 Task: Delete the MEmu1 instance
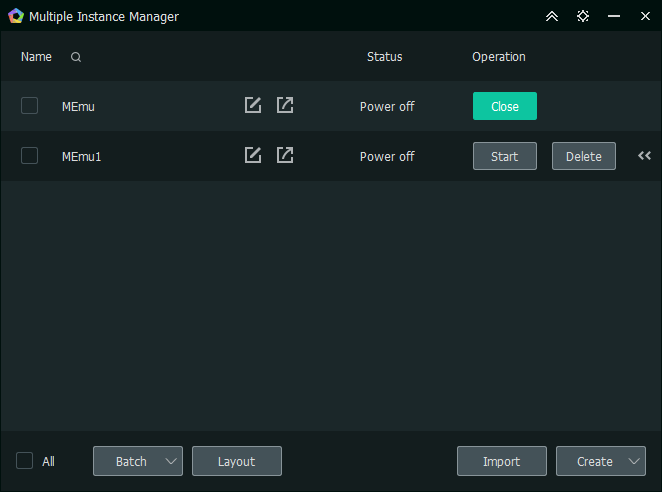pyautogui.click(x=584, y=156)
